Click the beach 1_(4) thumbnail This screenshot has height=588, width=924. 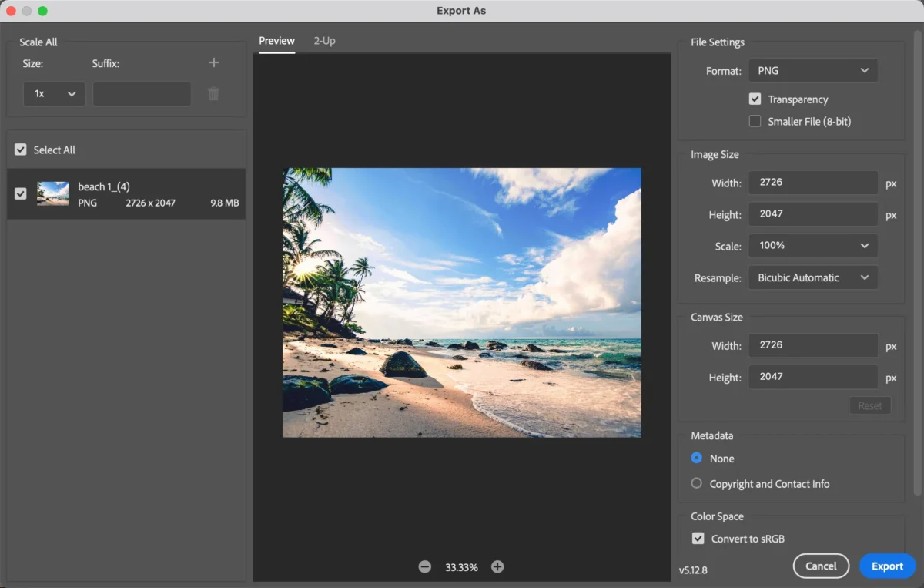52,193
